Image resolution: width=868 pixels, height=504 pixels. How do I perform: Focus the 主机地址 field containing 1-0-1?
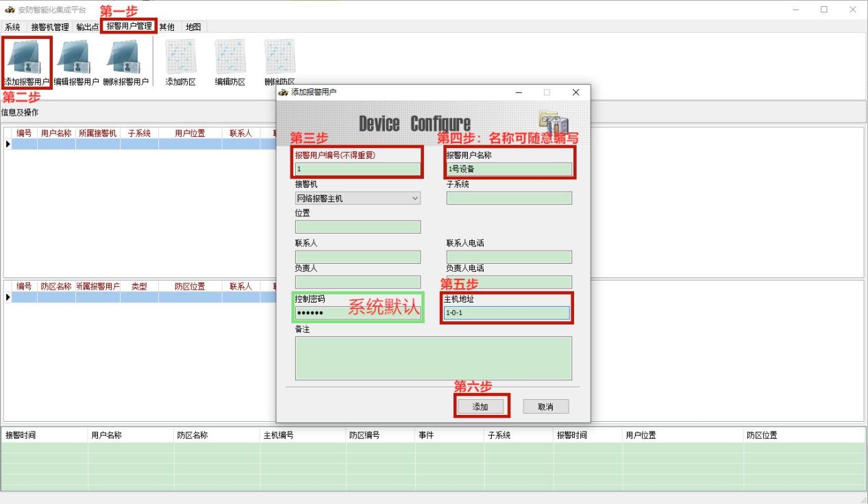pos(506,313)
